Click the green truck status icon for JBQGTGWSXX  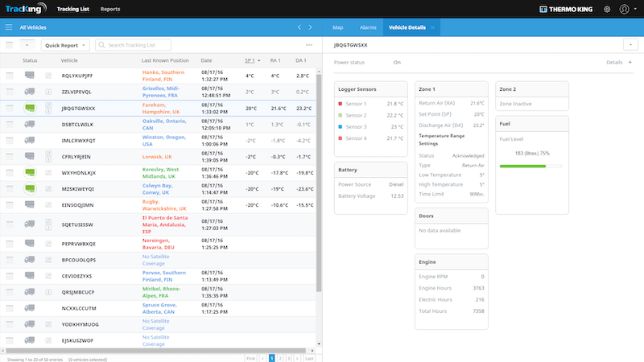pos(30,108)
